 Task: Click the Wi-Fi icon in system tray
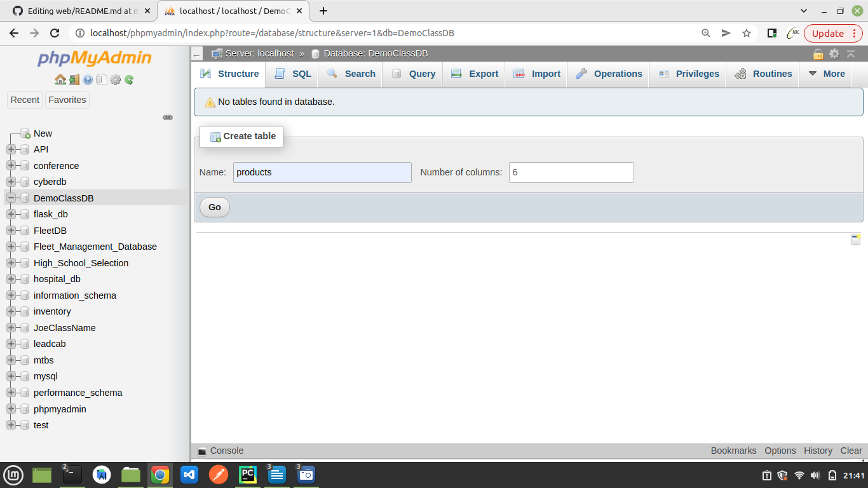pyautogui.click(x=799, y=475)
